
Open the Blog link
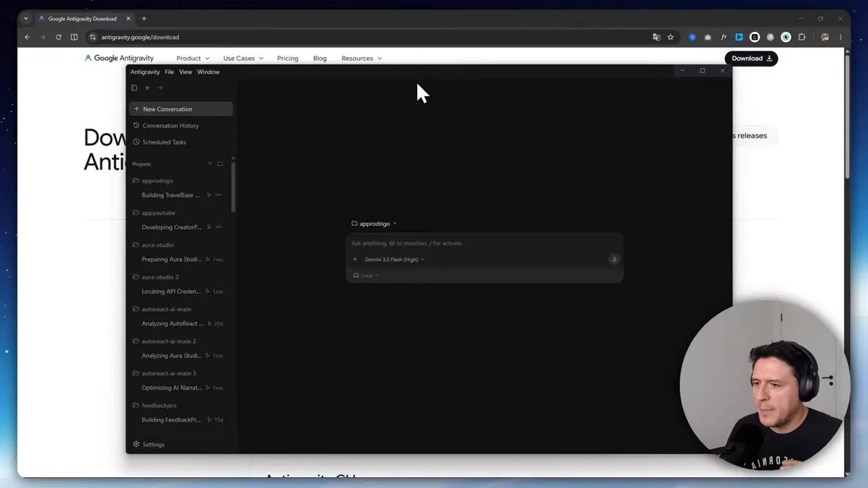click(320, 58)
